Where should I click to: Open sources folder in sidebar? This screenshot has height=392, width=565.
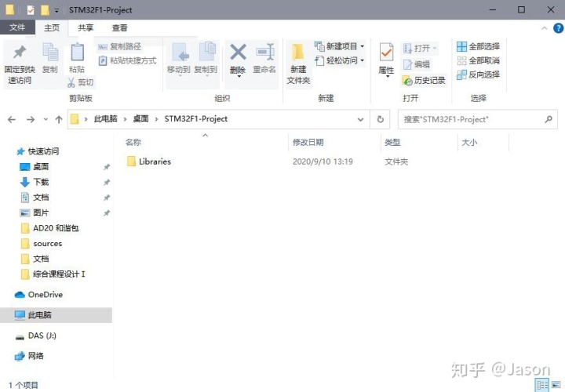[42, 244]
